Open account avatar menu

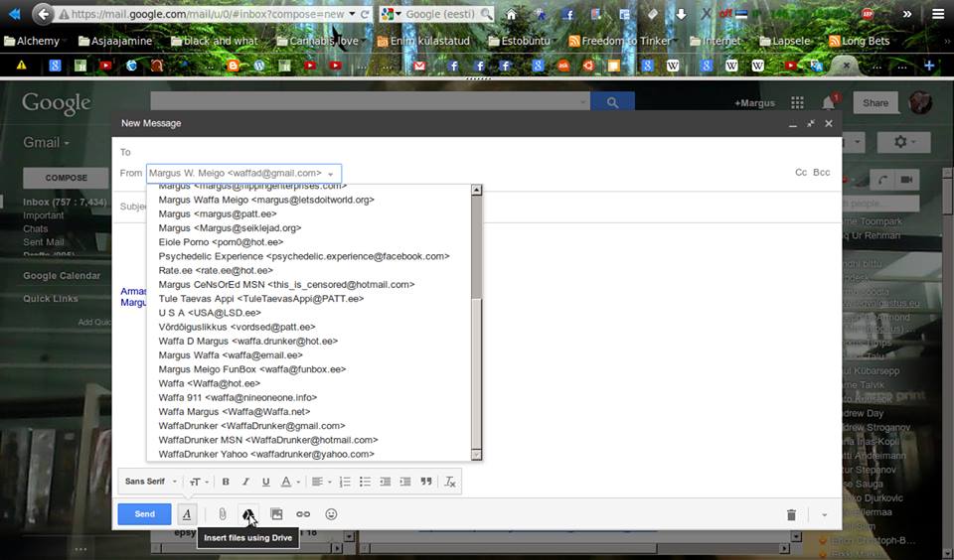[x=920, y=102]
